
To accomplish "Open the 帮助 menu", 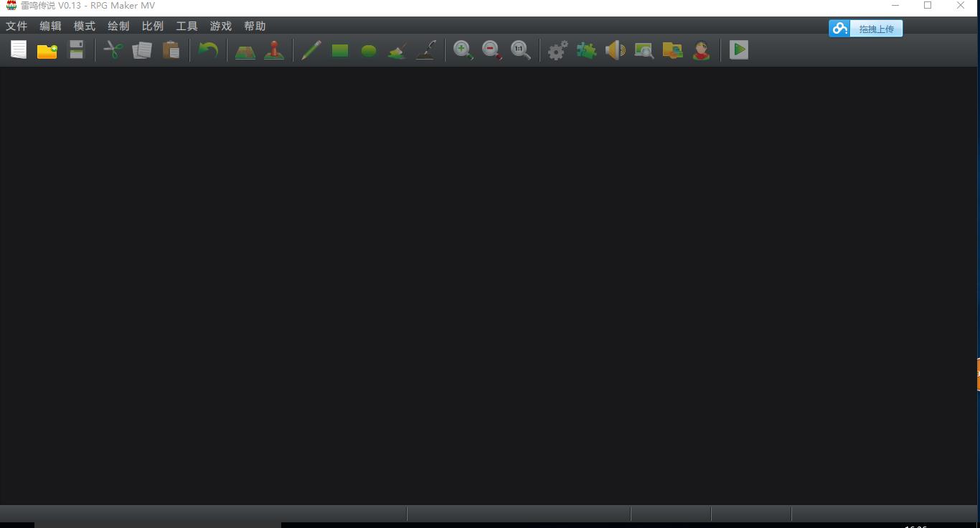I will [255, 26].
